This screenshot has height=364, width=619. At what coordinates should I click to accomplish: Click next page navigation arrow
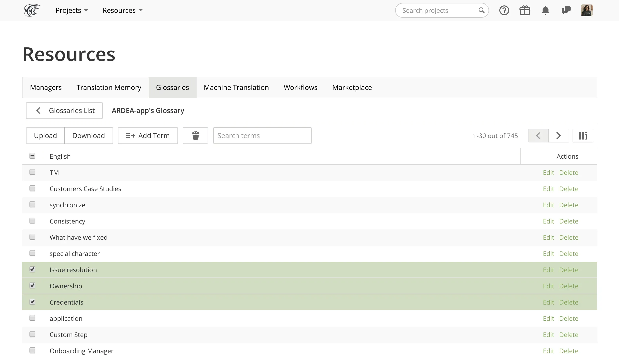pos(559,136)
